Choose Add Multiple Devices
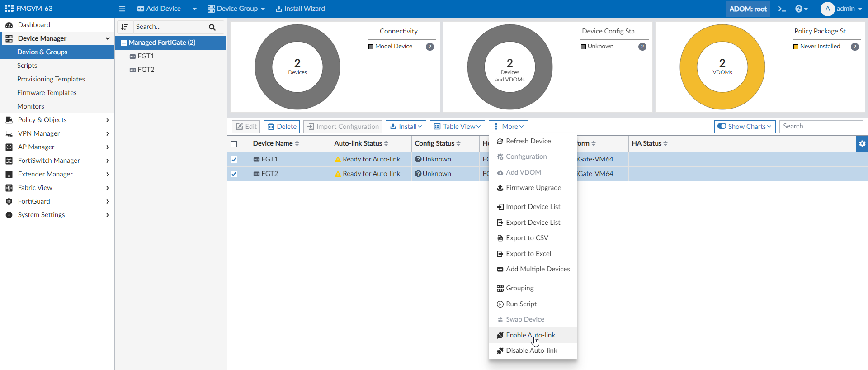868x370 pixels. 533,269
